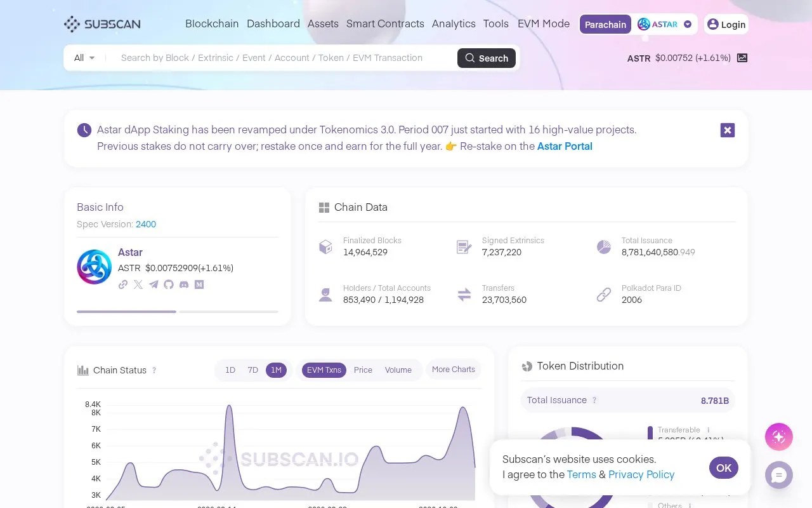Expand the Blockchain menu
This screenshot has width=812, height=508.
pos(212,23)
